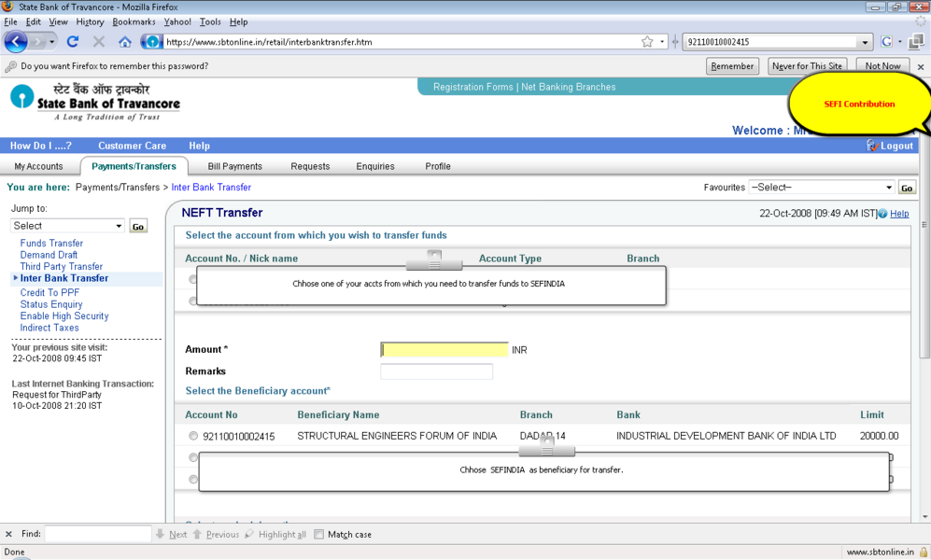
Task: Switch to the Bill Payments tab
Action: [234, 166]
